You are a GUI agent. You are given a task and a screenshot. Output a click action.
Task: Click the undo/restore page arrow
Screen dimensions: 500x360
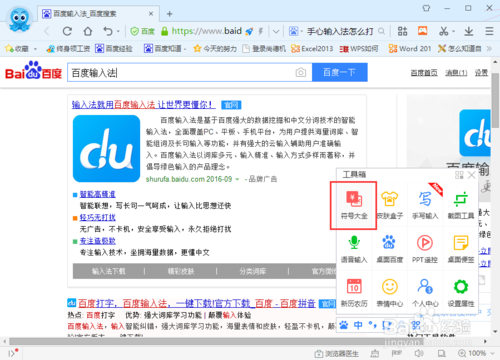point(108,31)
